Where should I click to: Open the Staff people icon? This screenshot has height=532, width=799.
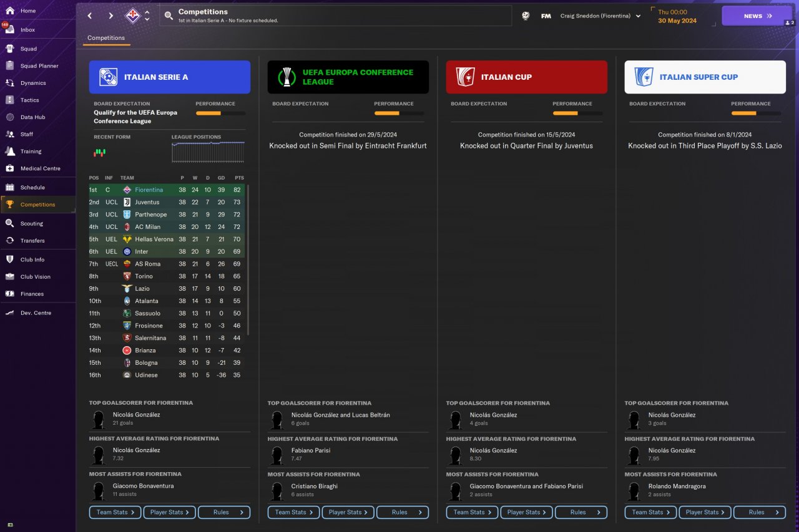pyautogui.click(x=9, y=134)
